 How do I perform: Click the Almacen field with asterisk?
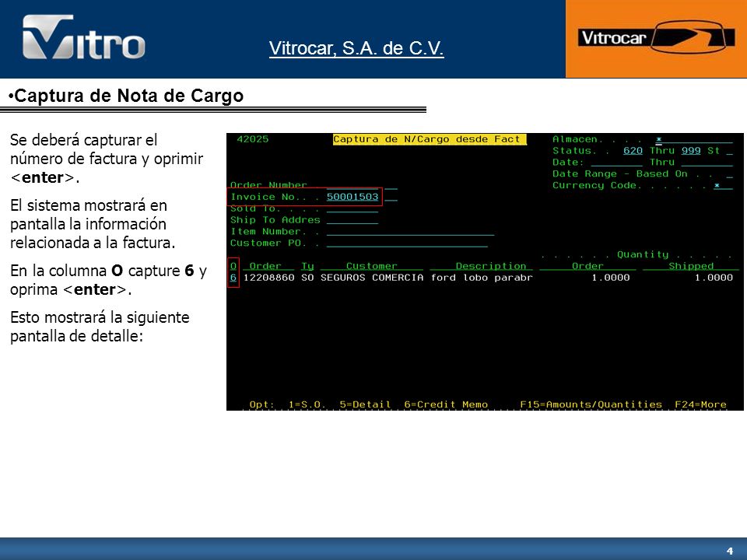pos(693,139)
